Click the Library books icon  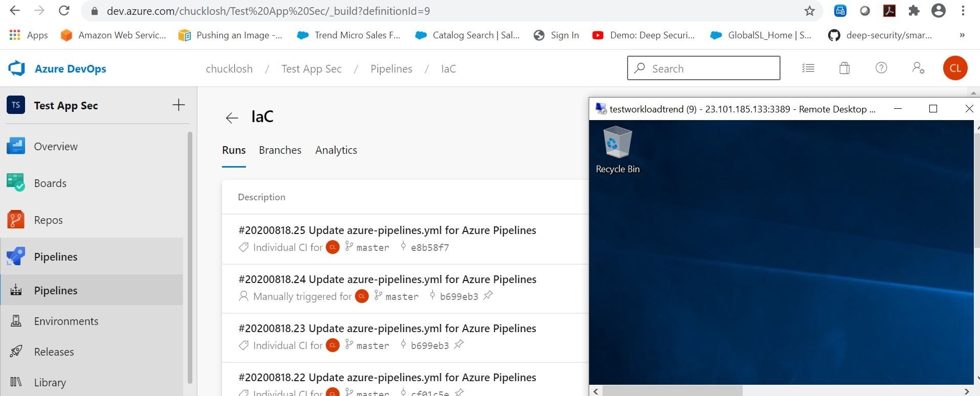[16, 382]
